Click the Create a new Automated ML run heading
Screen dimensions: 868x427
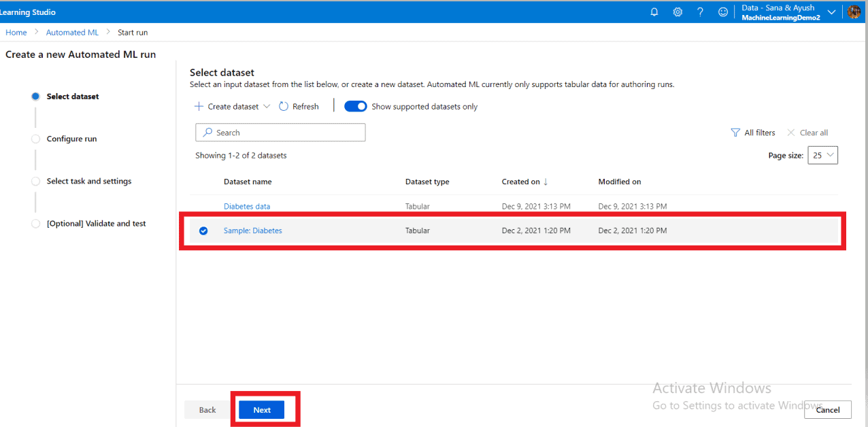click(x=80, y=54)
